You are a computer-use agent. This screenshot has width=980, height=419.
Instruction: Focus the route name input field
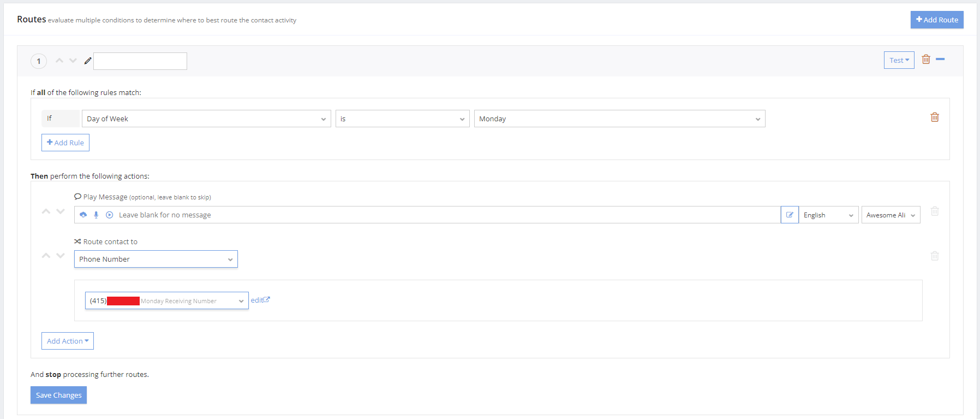tap(140, 61)
